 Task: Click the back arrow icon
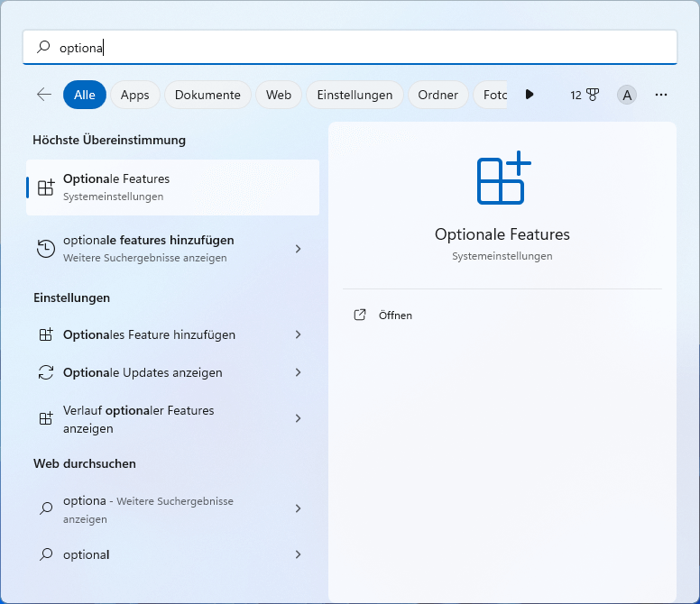(43, 95)
